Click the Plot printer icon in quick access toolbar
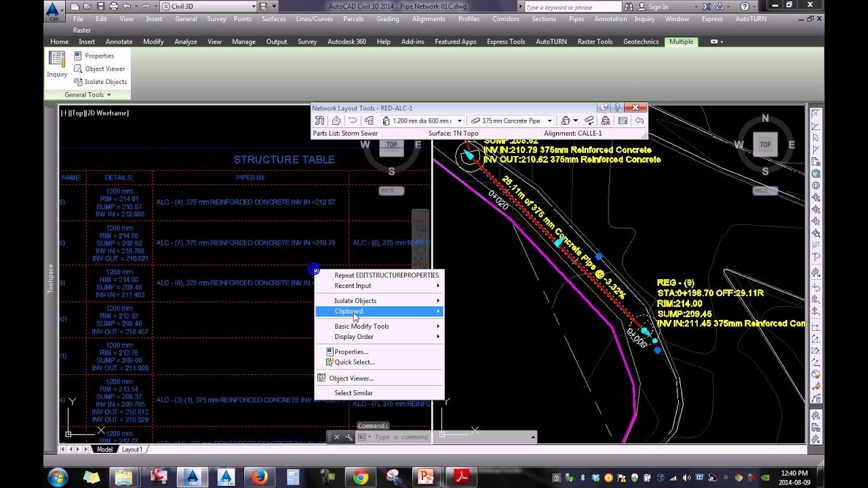The width and height of the screenshot is (868, 488). 114,6
